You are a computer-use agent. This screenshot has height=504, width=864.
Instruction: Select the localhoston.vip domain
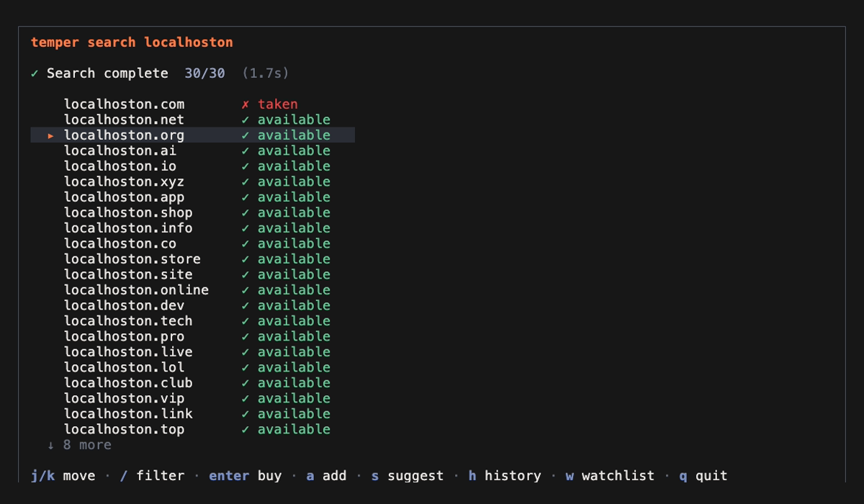point(124,398)
